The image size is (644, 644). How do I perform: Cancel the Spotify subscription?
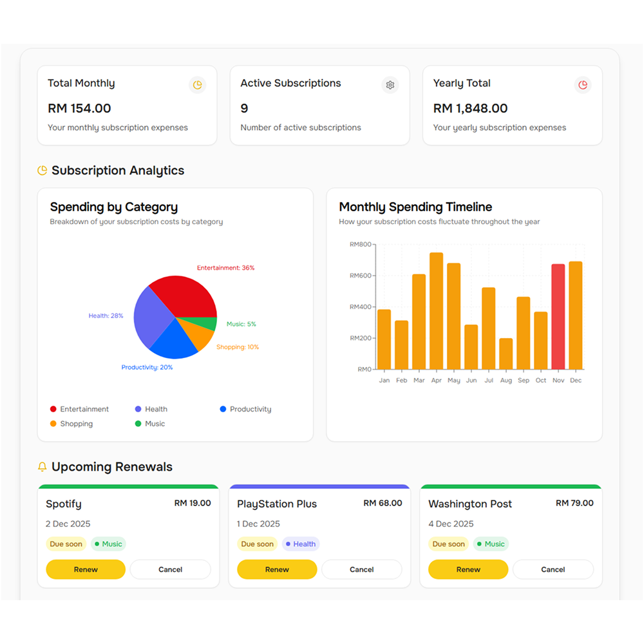(x=170, y=569)
